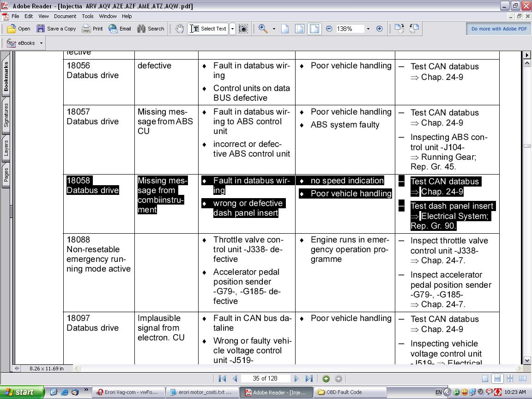This screenshot has height=399, width=532.
Task: Expand the Select Text tool dropdown
Action: click(x=232, y=29)
